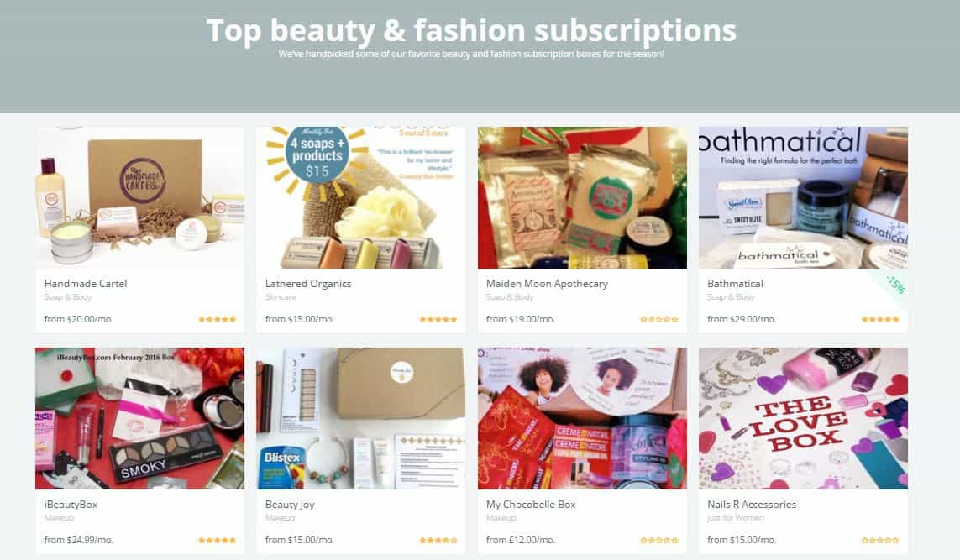This screenshot has width=960, height=560.
Task: Click Maiden Moon Apothecary star rating
Action: (658, 320)
